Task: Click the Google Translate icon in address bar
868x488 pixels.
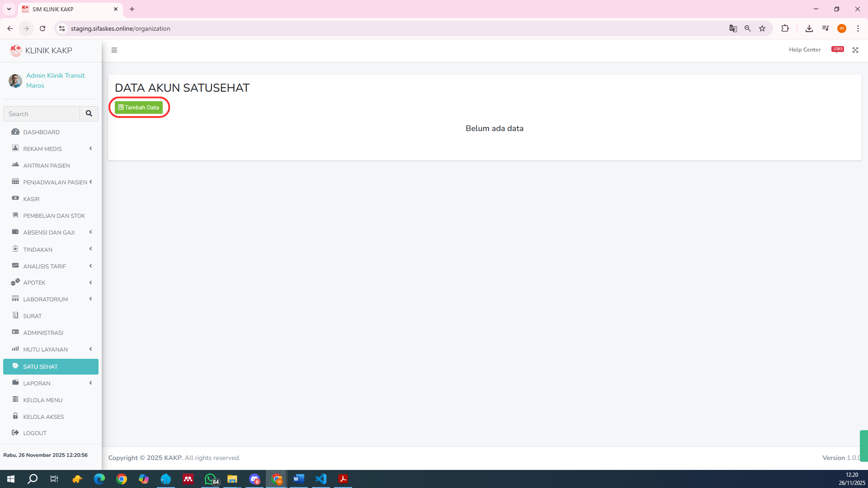Action: coord(733,28)
